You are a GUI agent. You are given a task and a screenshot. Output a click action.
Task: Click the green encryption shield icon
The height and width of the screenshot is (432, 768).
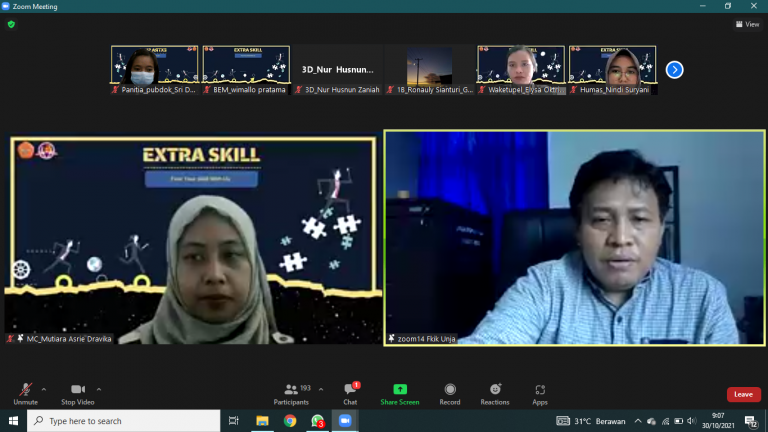11,24
